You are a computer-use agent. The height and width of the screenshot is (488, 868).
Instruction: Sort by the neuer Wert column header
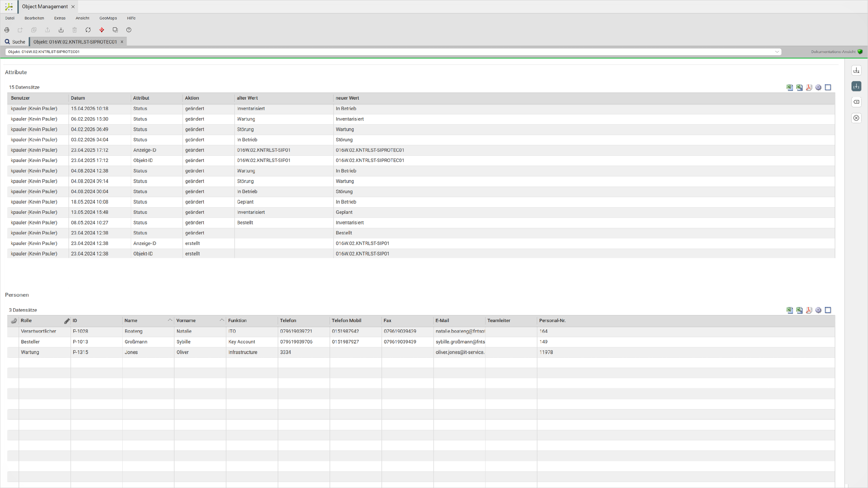click(584, 98)
